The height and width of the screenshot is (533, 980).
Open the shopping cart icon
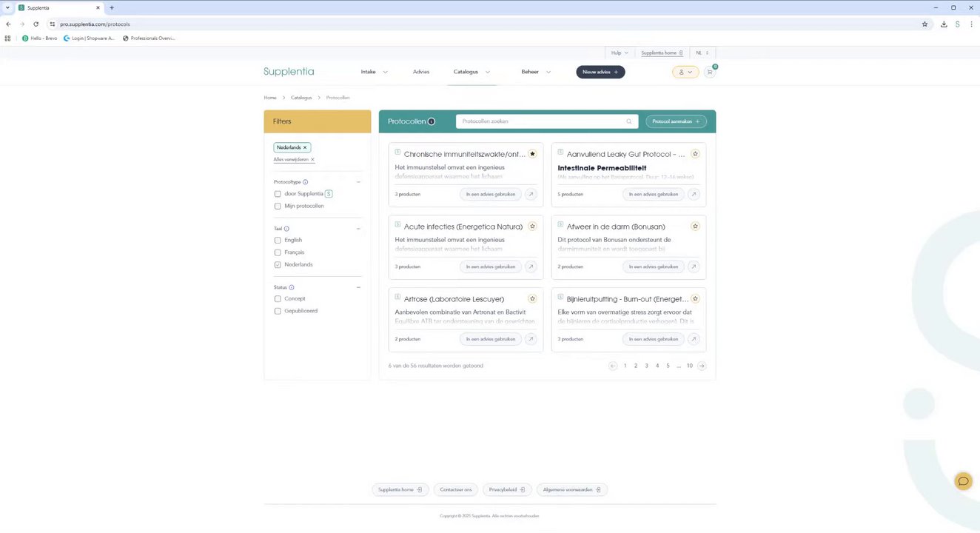click(x=710, y=72)
